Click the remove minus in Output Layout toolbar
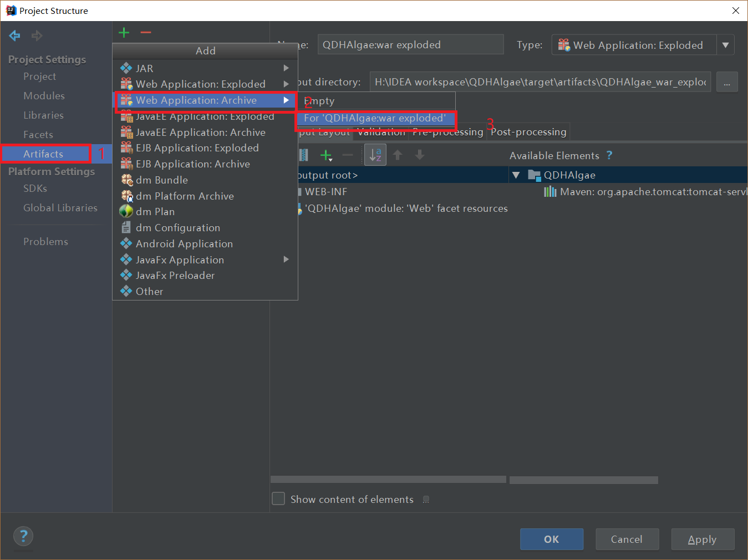 (348, 155)
